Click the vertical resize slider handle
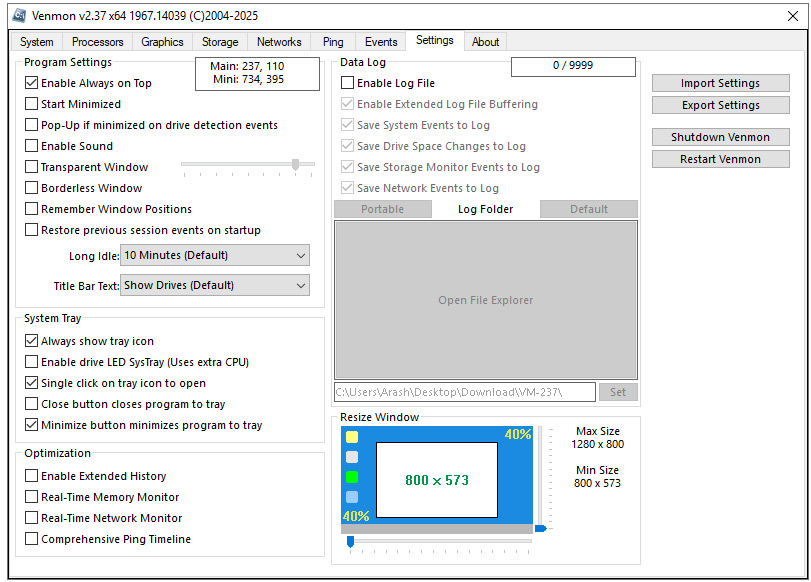Viewport: 811px width, 582px height. point(540,528)
